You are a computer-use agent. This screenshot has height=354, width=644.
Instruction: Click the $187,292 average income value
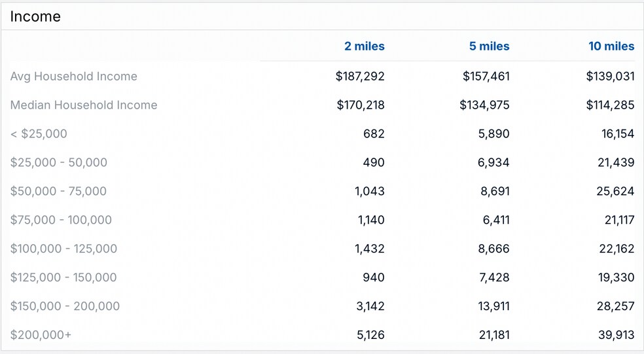tap(360, 77)
